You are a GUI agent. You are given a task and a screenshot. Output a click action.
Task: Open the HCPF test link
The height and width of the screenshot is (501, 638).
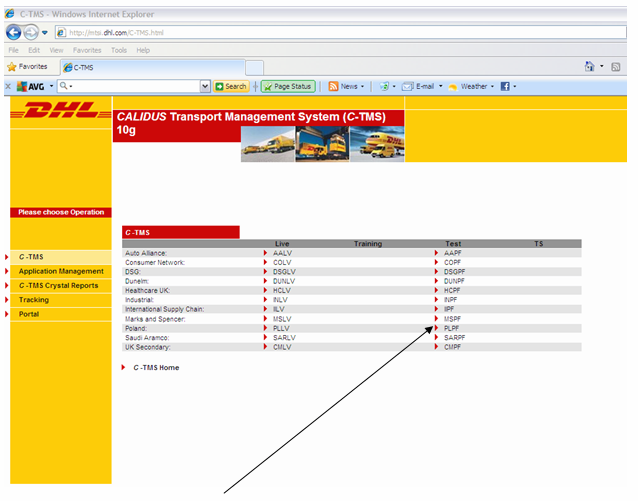(x=452, y=291)
